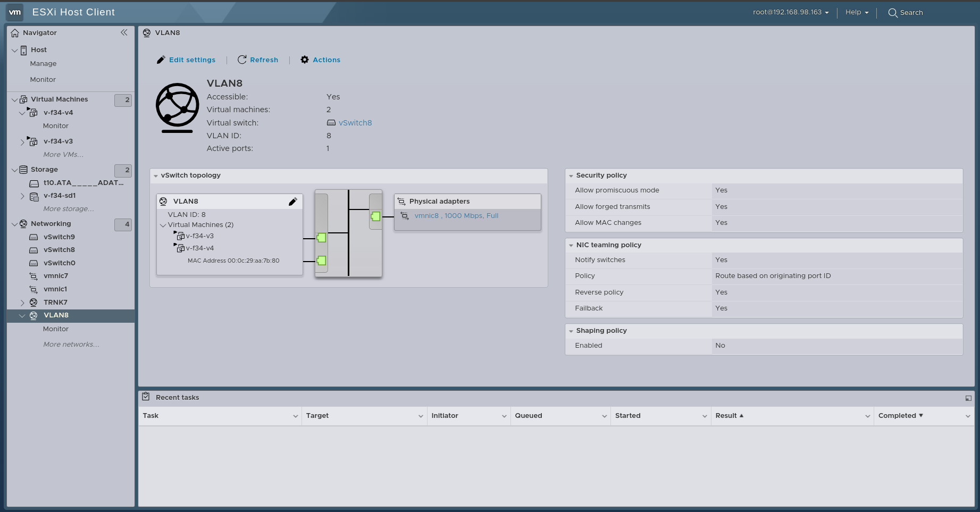
Task: Click More storage... link in Navigator
Action: (x=69, y=209)
